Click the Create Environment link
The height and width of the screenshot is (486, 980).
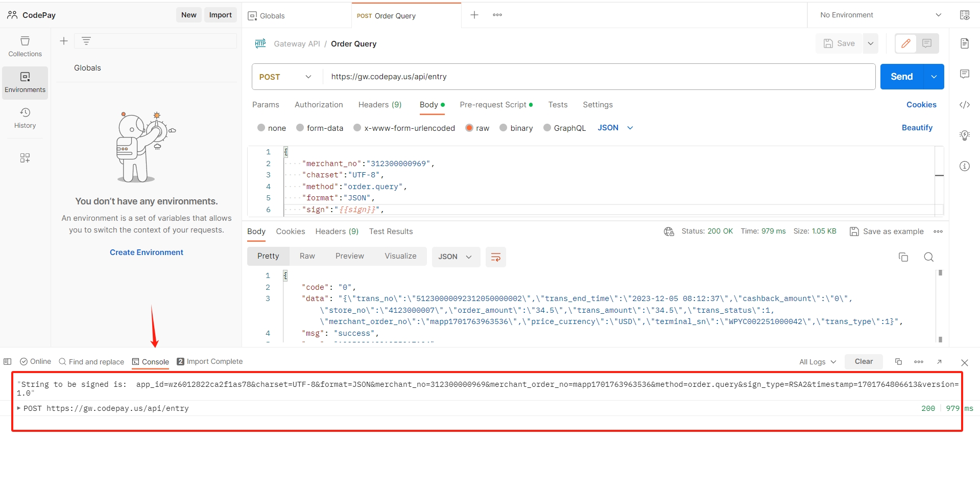(x=146, y=252)
